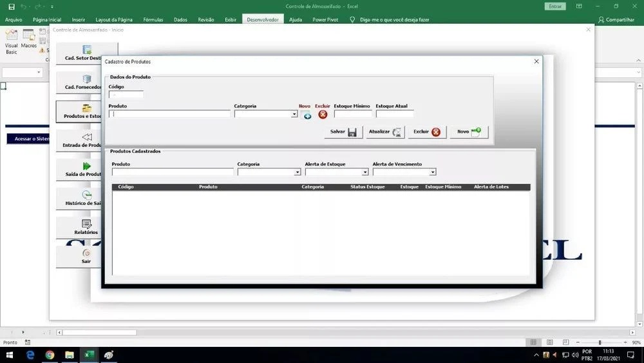Screen dimensions: 644x363
Task: Click the Produto input field in Dados do Produto
Action: [x=169, y=114]
